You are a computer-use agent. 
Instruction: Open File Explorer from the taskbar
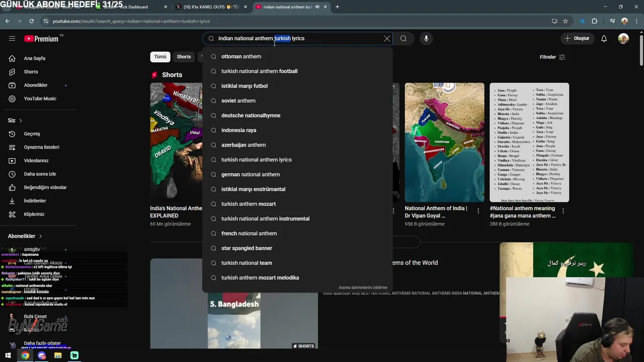[58, 355]
